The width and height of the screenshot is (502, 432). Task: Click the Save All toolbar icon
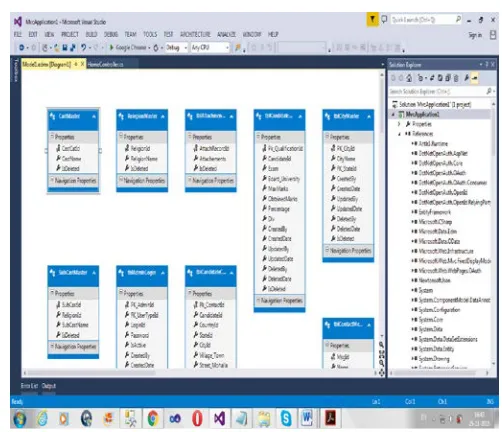[73, 48]
